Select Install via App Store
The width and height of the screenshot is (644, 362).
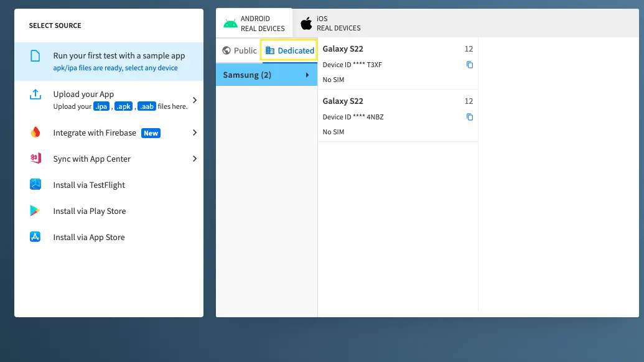pos(109,237)
